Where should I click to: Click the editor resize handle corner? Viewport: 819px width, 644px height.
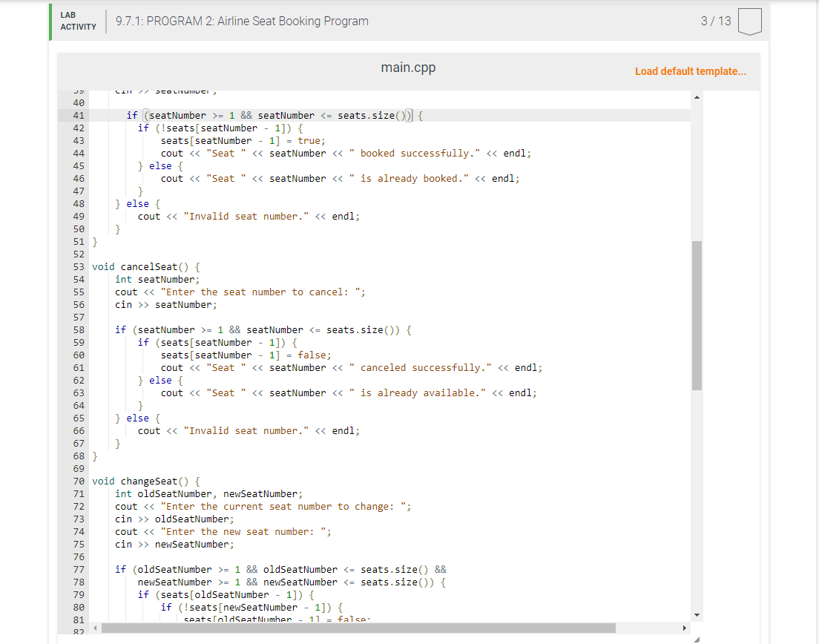(697, 640)
